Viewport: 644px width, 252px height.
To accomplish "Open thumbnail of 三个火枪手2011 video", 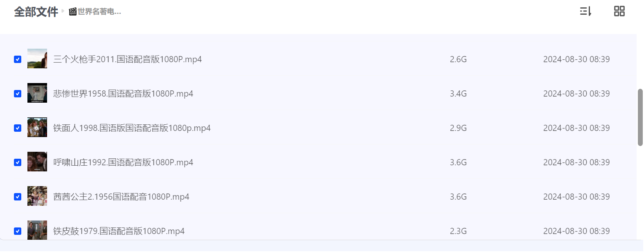I will tap(37, 59).
